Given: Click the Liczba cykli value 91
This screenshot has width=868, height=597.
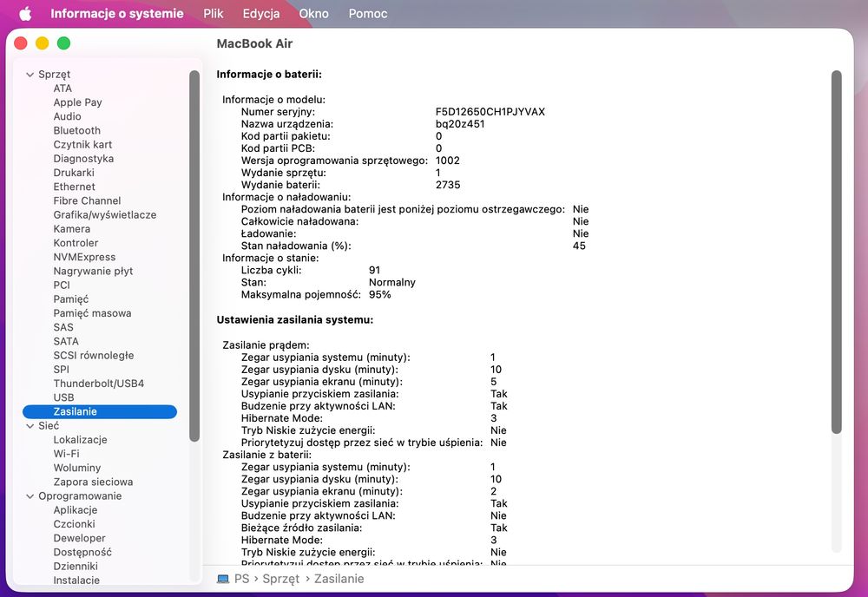Looking at the screenshot, I should [374, 270].
